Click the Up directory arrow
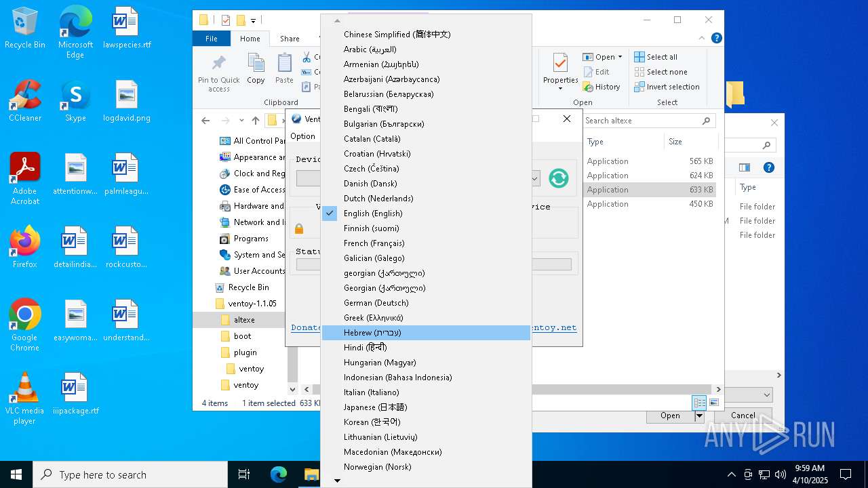Image resolution: width=868 pixels, height=488 pixels. click(x=255, y=121)
